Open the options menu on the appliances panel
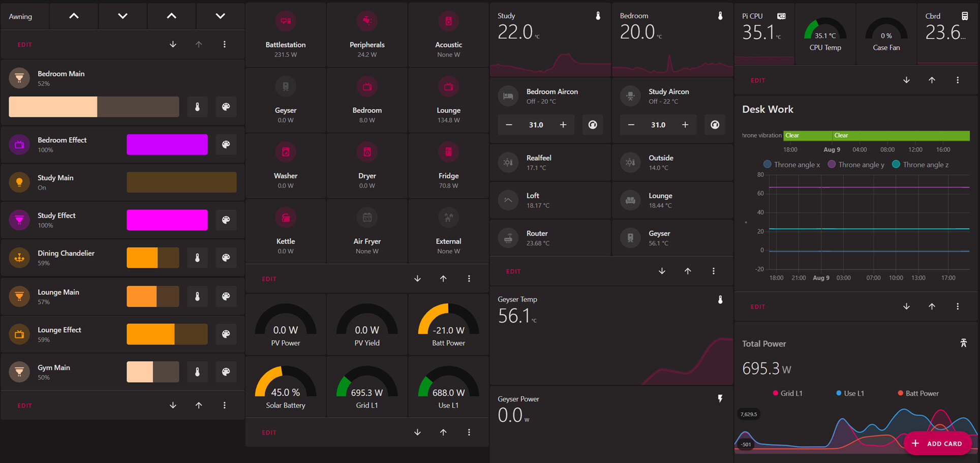The height and width of the screenshot is (463, 980). point(469,278)
